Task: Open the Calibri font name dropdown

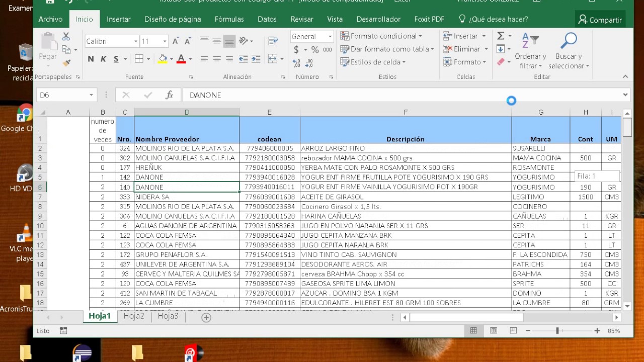Action: [x=136, y=41]
